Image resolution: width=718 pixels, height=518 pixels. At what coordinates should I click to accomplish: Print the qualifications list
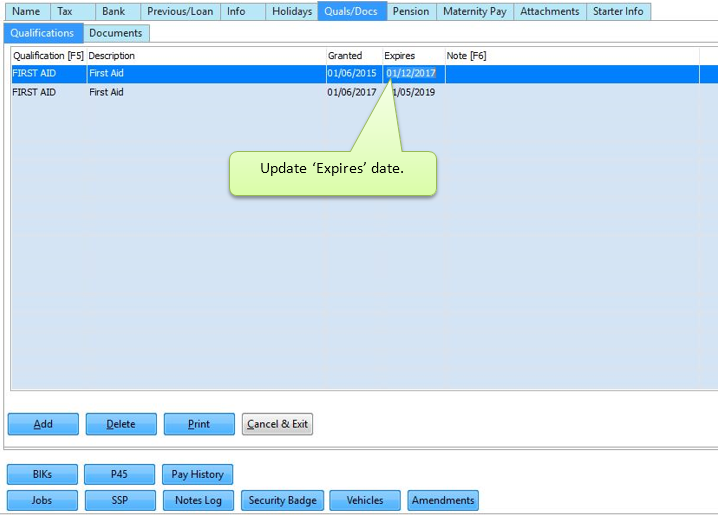199,424
